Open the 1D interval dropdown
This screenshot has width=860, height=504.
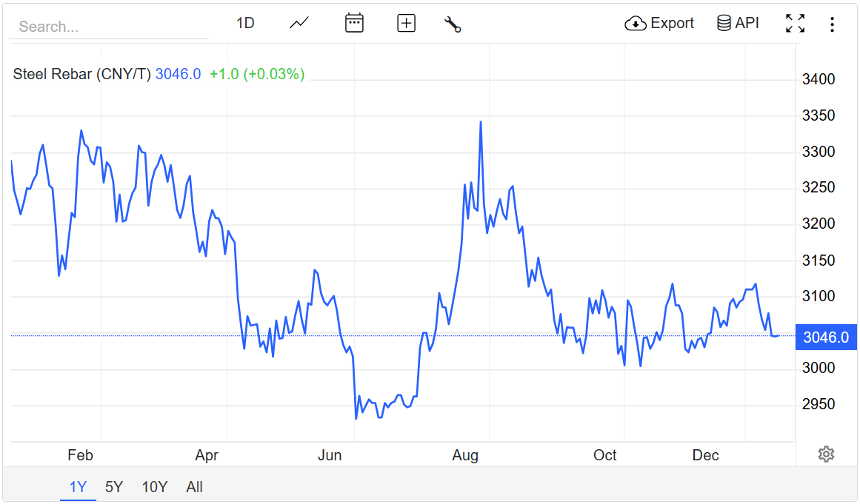pyautogui.click(x=245, y=23)
